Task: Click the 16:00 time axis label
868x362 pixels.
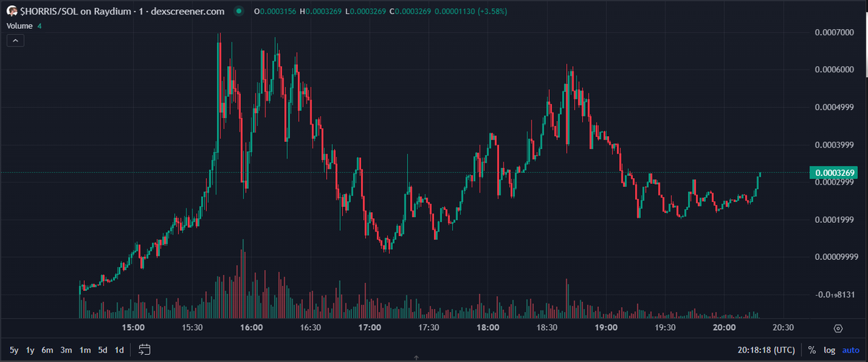Action: point(251,328)
